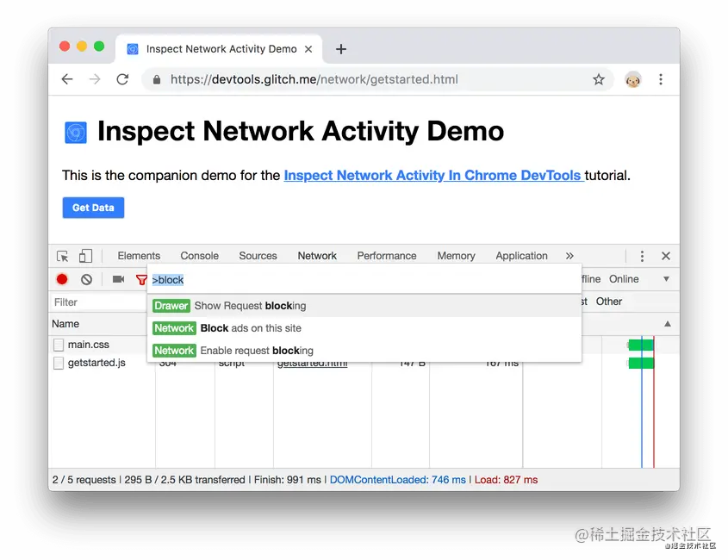This screenshot has height=560, width=728.
Task: Click the command menu input with >block
Action: pos(364,279)
